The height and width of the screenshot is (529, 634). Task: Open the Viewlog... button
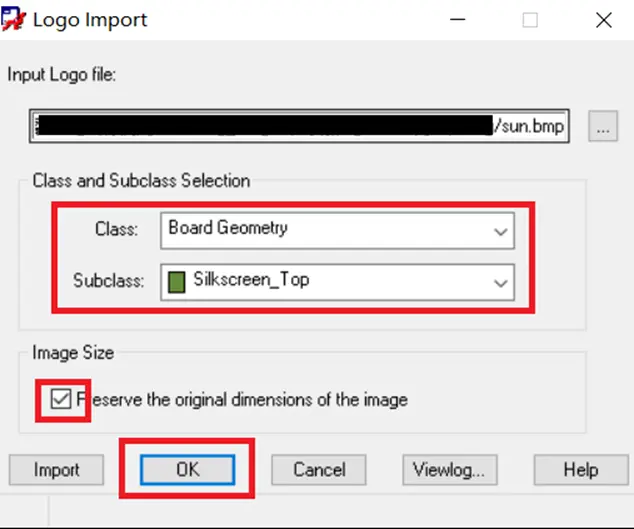coord(450,470)
